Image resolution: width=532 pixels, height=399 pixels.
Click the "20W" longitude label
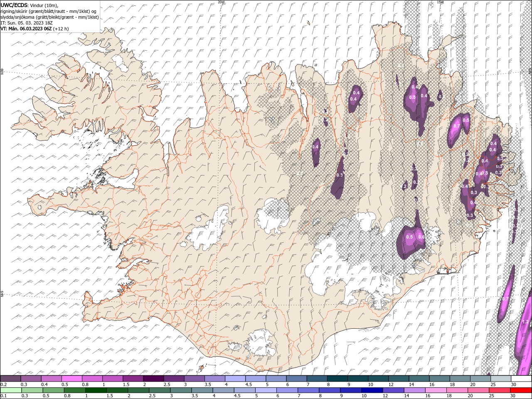pyautogui.click(x=221, y=2)
